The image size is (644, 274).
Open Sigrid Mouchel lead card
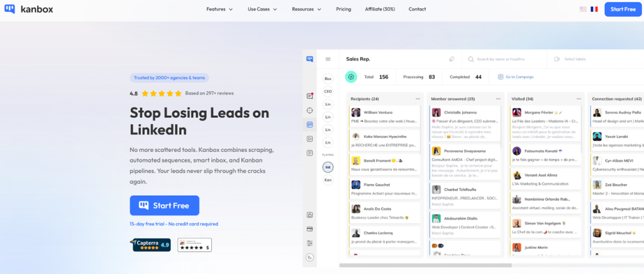pyautogui.click(x=618, y=237)
